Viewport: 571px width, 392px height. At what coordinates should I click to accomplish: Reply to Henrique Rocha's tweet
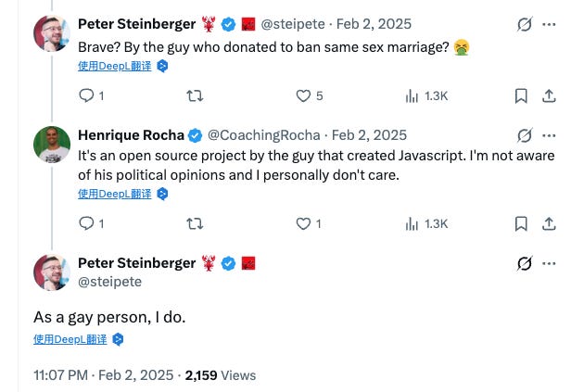coord(86,223)
